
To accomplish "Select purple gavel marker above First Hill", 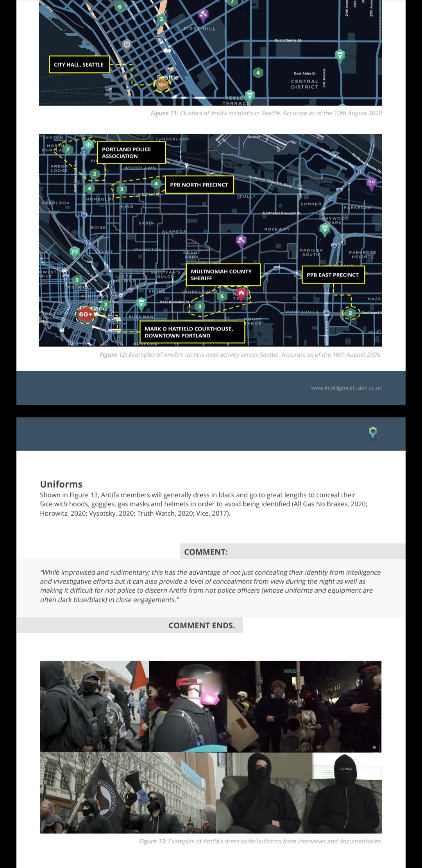I will tap(203, 15).
